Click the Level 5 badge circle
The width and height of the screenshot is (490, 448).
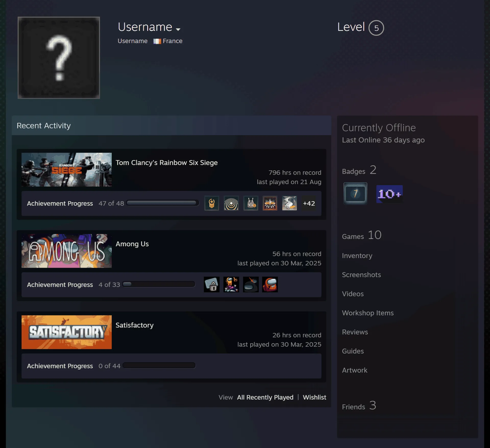[376, 28]
